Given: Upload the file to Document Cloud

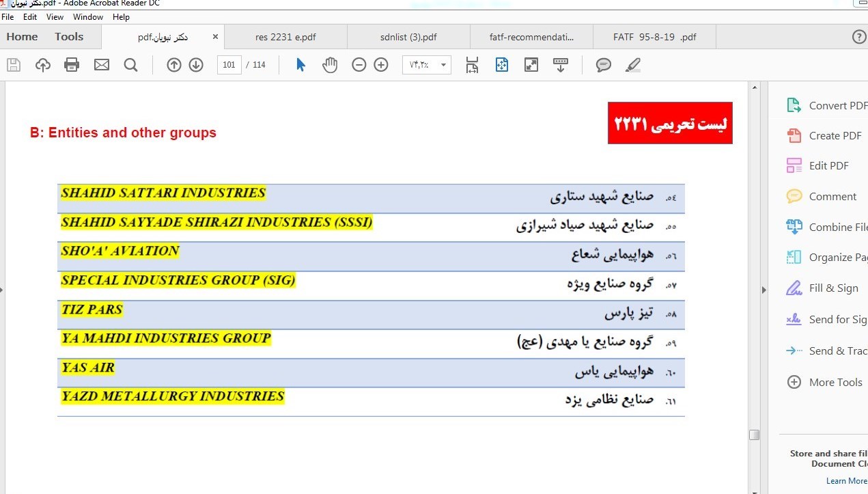Looking at the screenshot, I should pyautogui.click(x=43, y=65).
